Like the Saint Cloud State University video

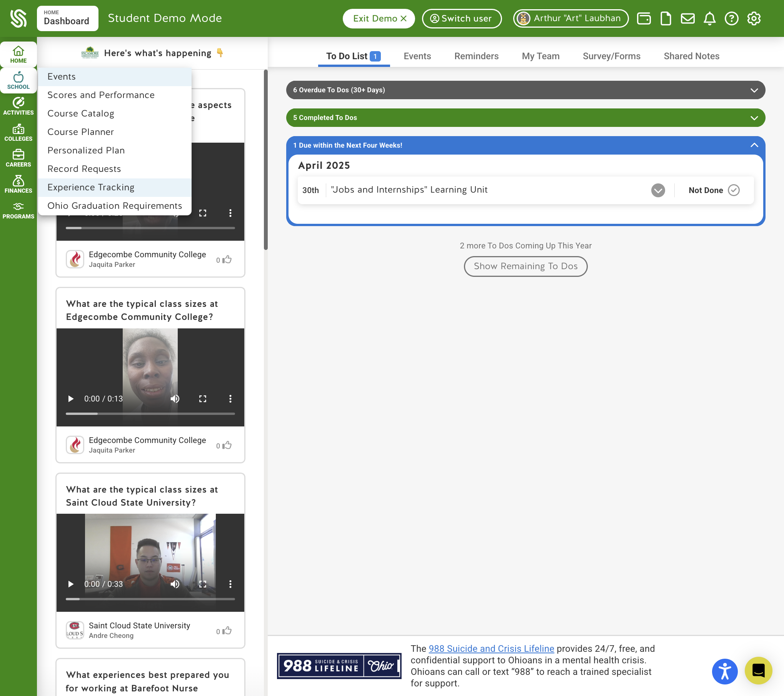(x=227, y=631)
